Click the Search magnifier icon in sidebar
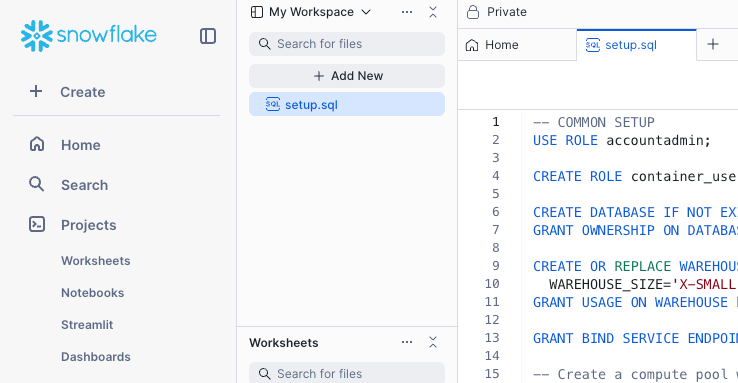This screenshot has width=738, height=383. click(37, 184)
